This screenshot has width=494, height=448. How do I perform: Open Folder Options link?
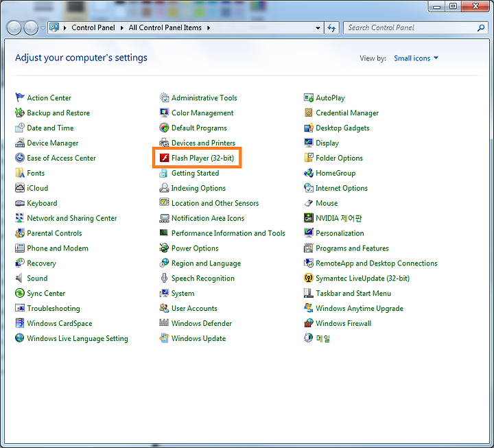pyautogui.click(x=339, y=158)
